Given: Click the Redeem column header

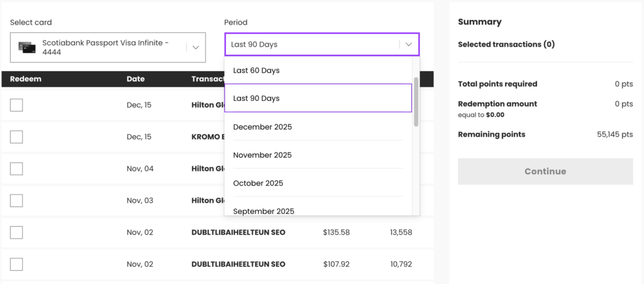Looking at the screenshot, I should point(26,79).
